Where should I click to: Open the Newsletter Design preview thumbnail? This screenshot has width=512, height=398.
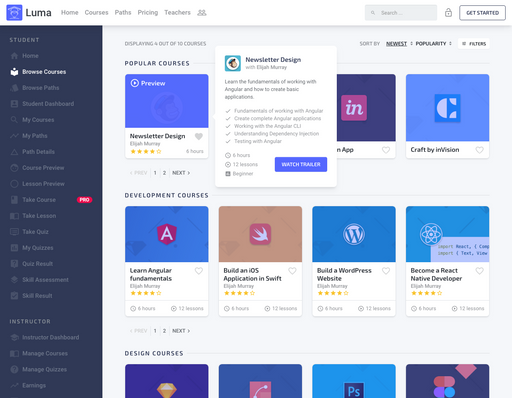[x=167, y=101]
